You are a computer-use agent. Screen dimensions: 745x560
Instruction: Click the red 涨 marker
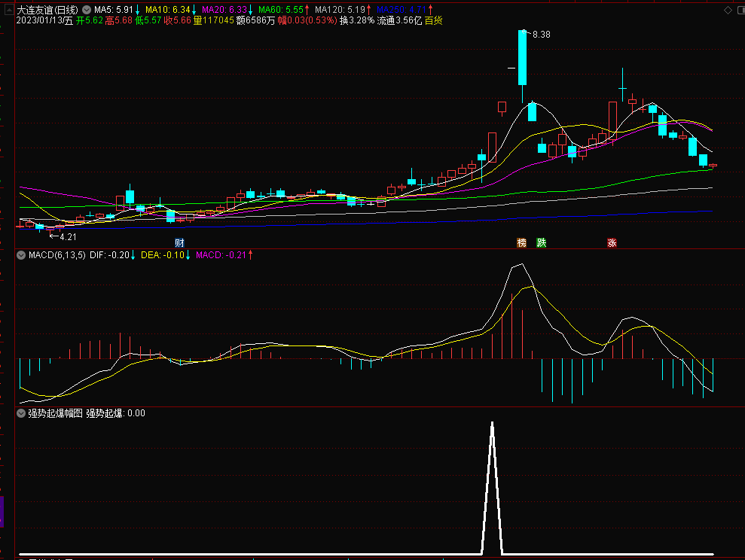point(612,243)
